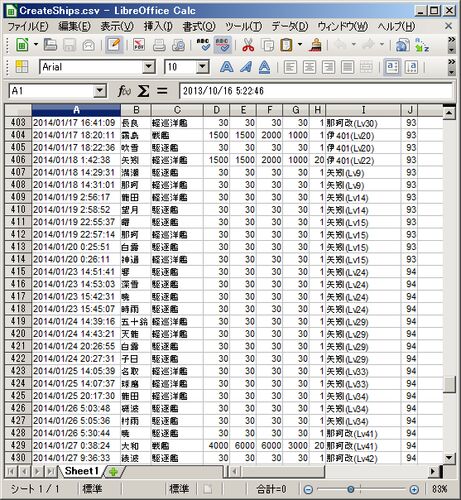
Task: Click the horizontal scrollbar thumb
Action: (282, 471)
